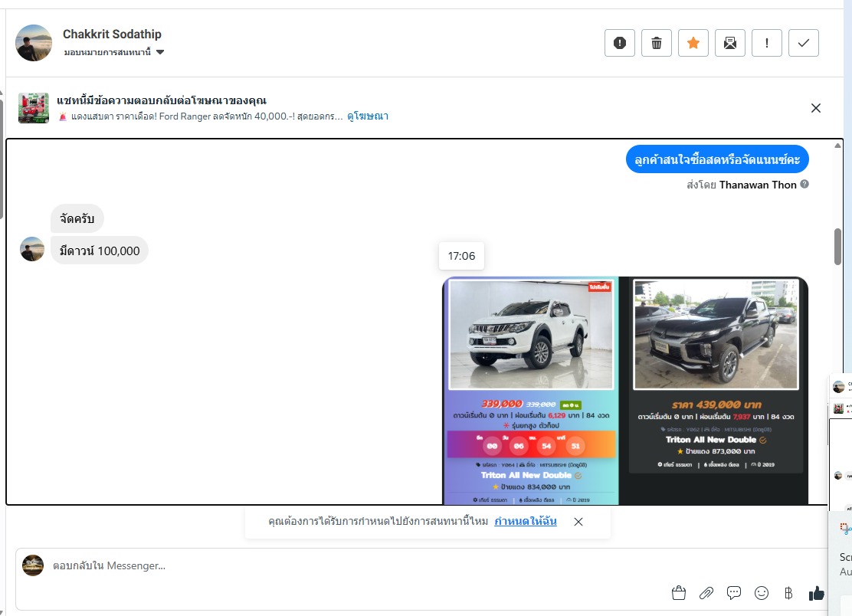Open the Ford Ranger ad thumbnail
Image resolution: width=852 pixels, height=616 pixels.
[x=34, y=108]
